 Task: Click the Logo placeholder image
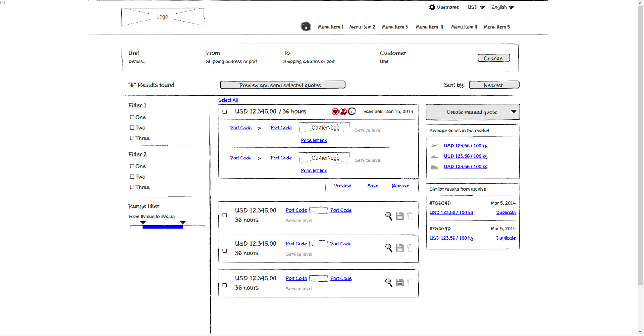pos(163,17)
